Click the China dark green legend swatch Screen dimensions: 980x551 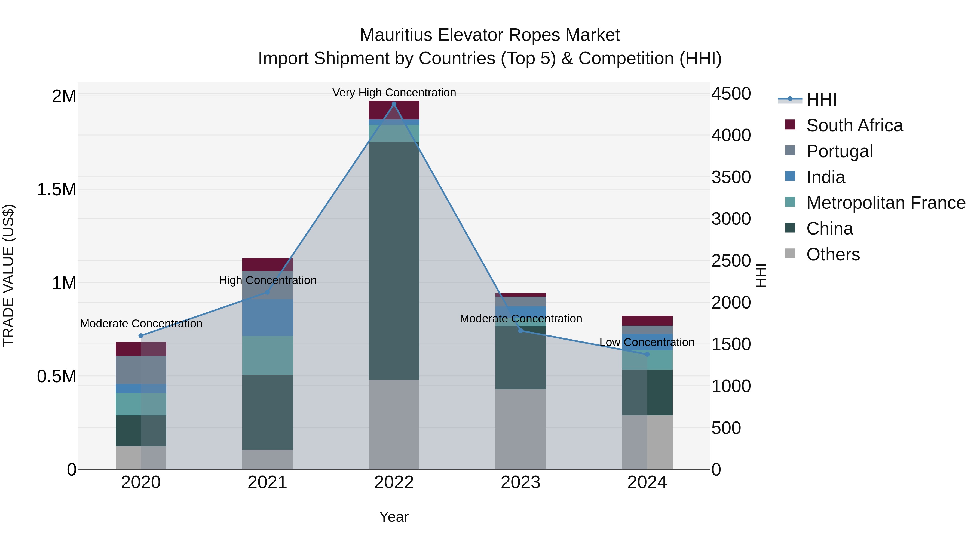[790, 228]
